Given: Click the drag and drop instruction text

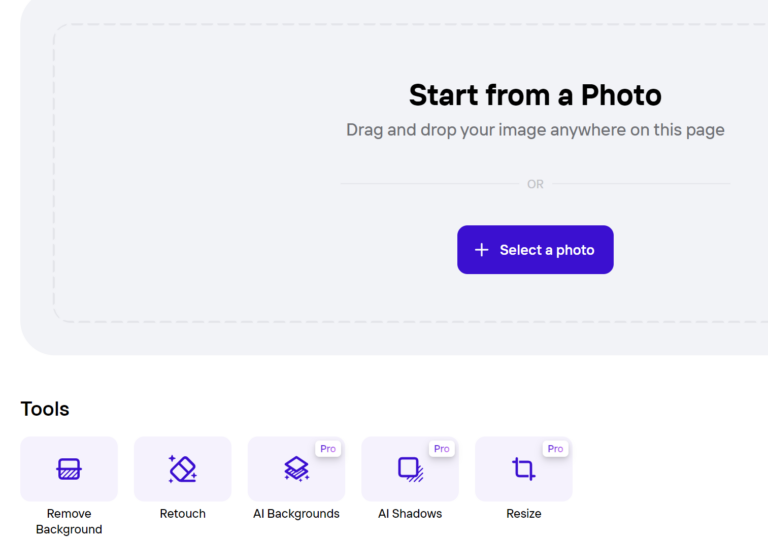Looking at the screenshot, I should point(535,130).
